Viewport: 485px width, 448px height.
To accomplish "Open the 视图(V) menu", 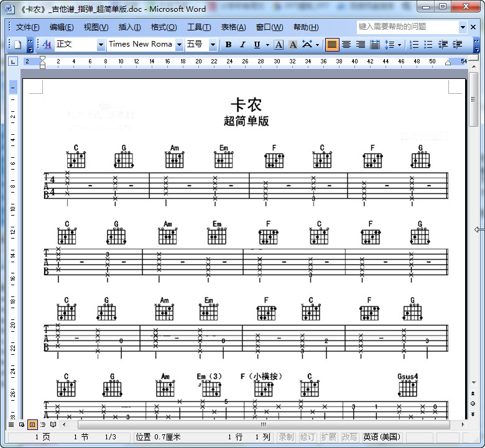I will [x=96, y=27].
